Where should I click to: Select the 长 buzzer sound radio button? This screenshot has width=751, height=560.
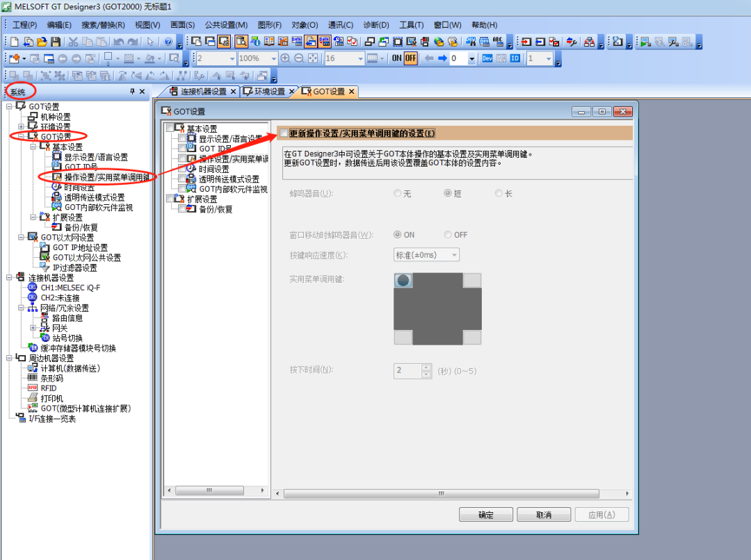(498, 193)
